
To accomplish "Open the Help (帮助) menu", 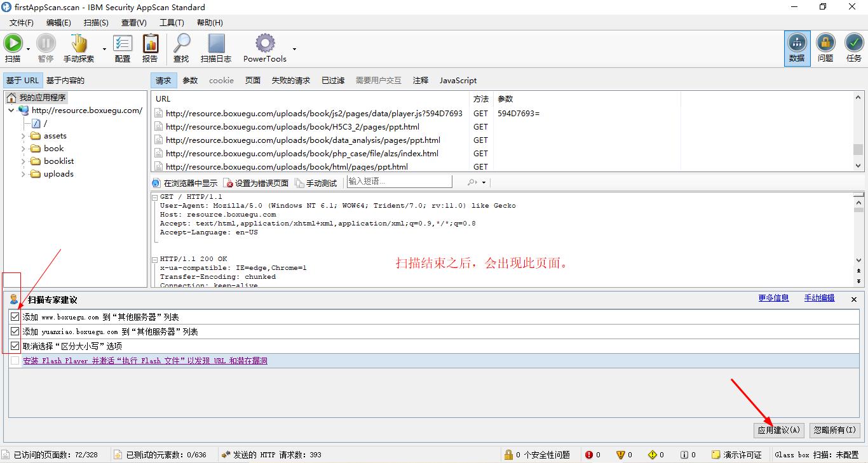I will 210,22.
